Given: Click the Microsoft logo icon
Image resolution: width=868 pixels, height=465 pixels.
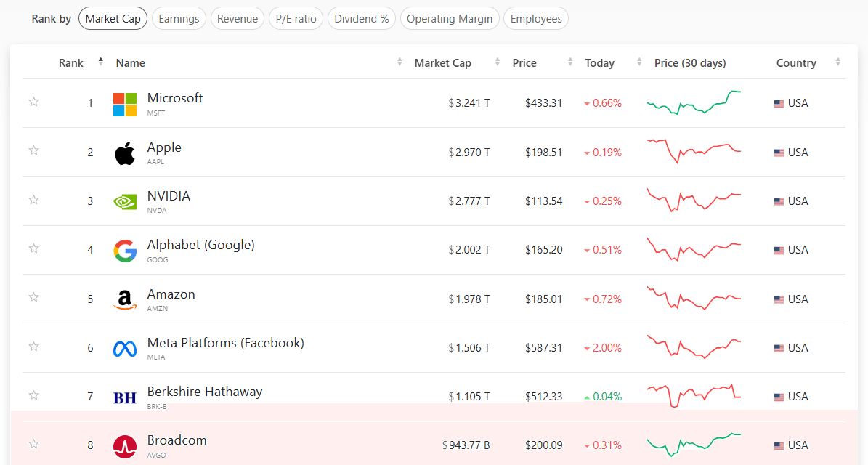Looking at the screenshot, I should pos(124,104).
